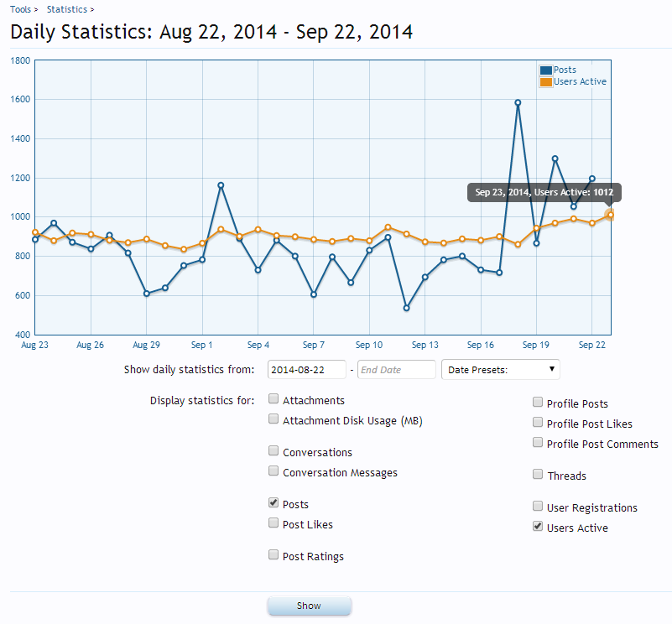Tick the Profile Post Likes checkbox
The height and width of the screenshot is (624, 672).
point(538,422)
